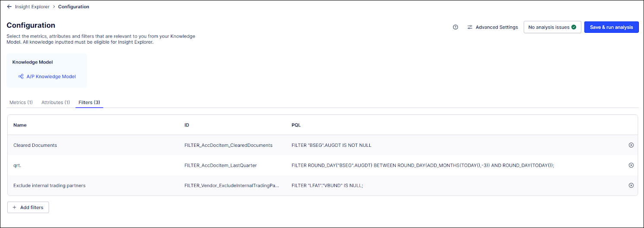
Task: Click ID FILTER_AccDocItem_LastQuarter
Action: click(220, 165)
